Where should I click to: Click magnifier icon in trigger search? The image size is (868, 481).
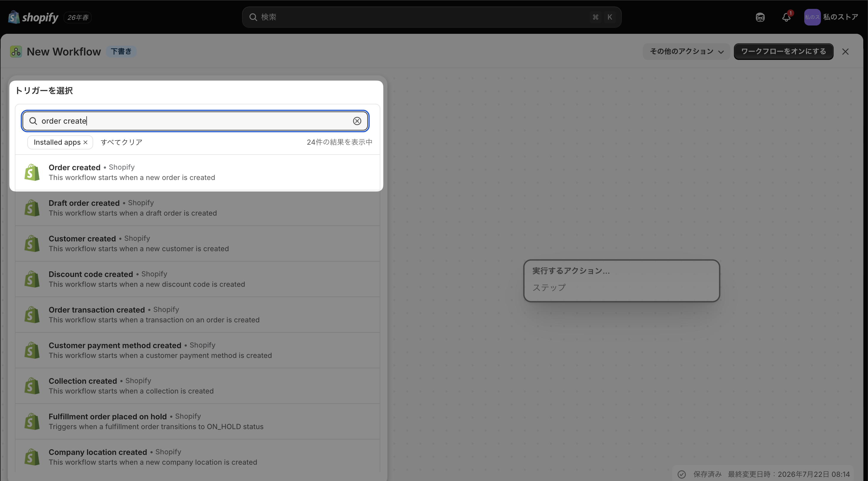[33, 121]
